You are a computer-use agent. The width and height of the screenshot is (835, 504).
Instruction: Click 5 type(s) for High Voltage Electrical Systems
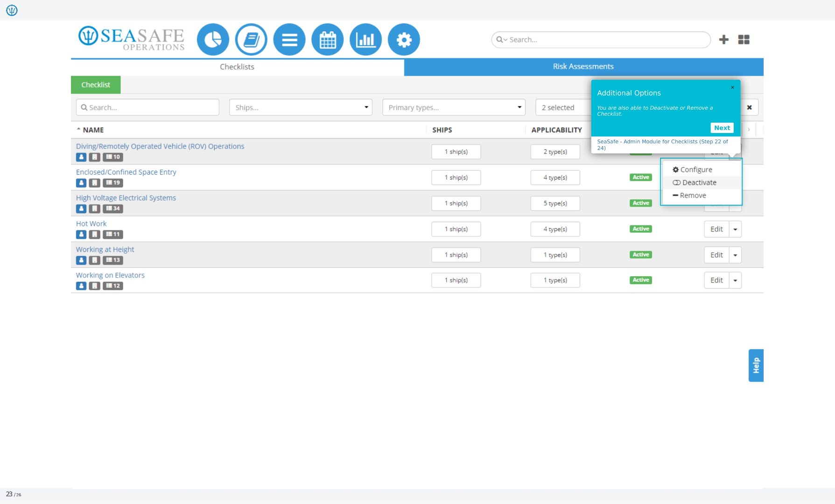[555, 203]
